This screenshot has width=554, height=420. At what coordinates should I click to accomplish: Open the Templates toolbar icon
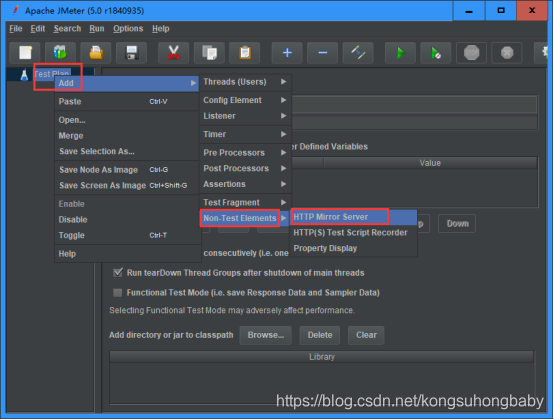click(60, 53)
